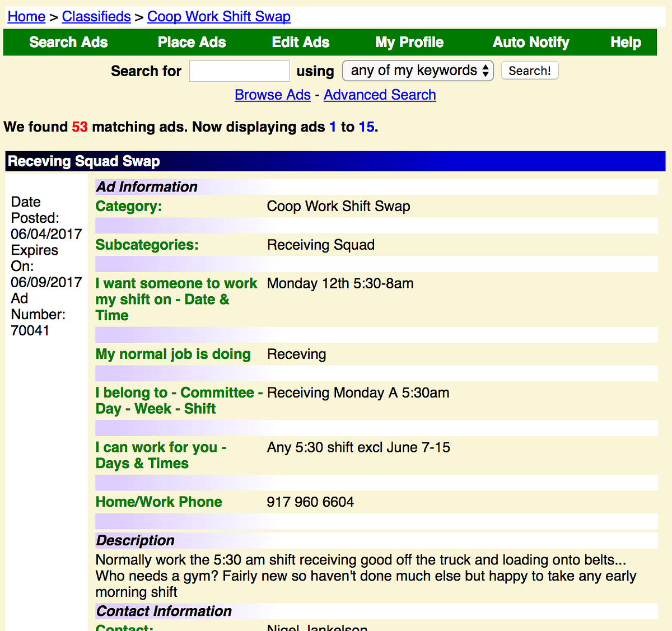Go to My Profile in the menu

click(409, 42)
